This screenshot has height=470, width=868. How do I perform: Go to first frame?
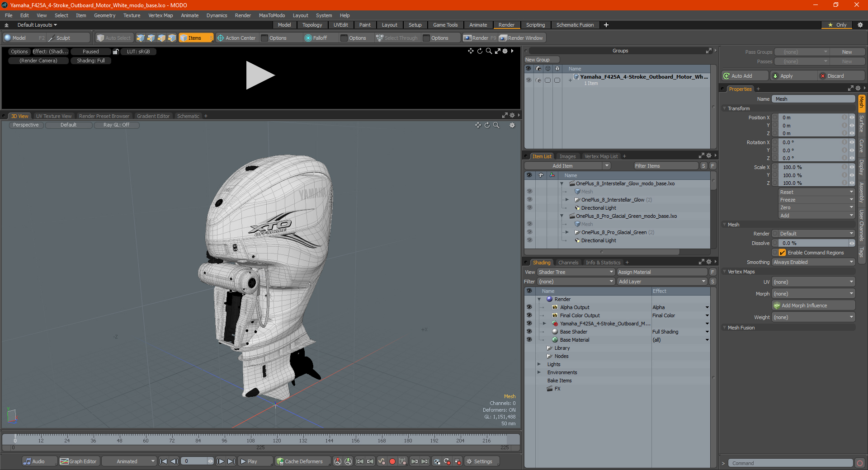click(x=164, y=461)
